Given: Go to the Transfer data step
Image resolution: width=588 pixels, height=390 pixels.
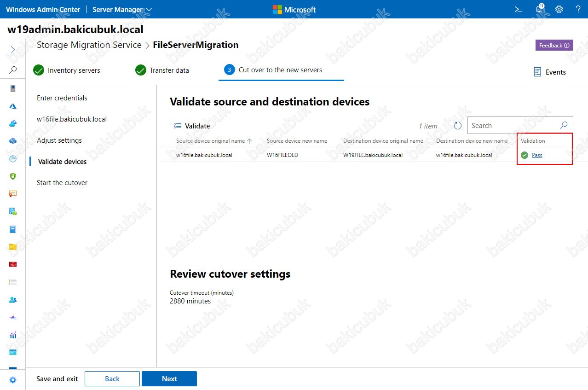Looking at the screenshot, I should (162, 70).
